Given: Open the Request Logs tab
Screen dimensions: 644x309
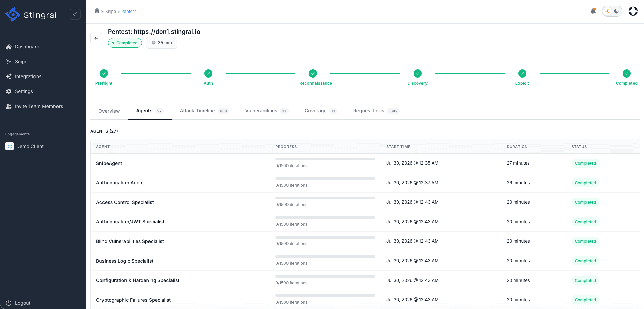Looking at the screenshot, I should [376, 111].
